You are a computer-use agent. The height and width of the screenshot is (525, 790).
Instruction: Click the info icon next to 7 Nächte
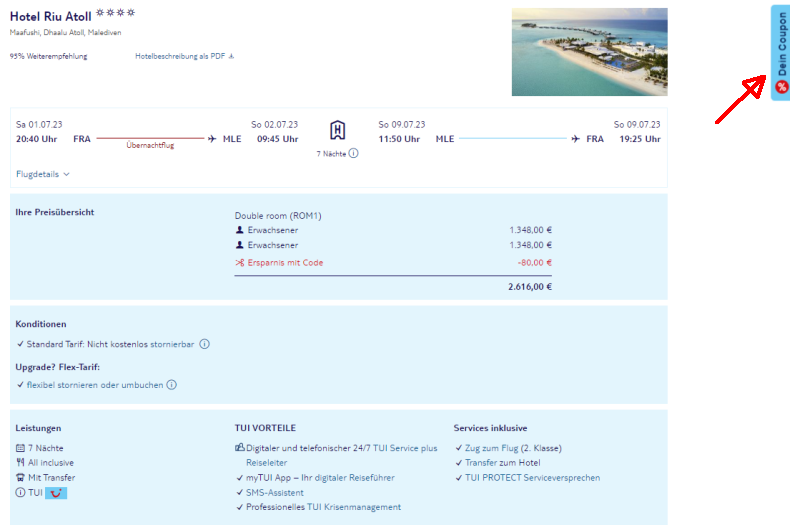point(354,154)
